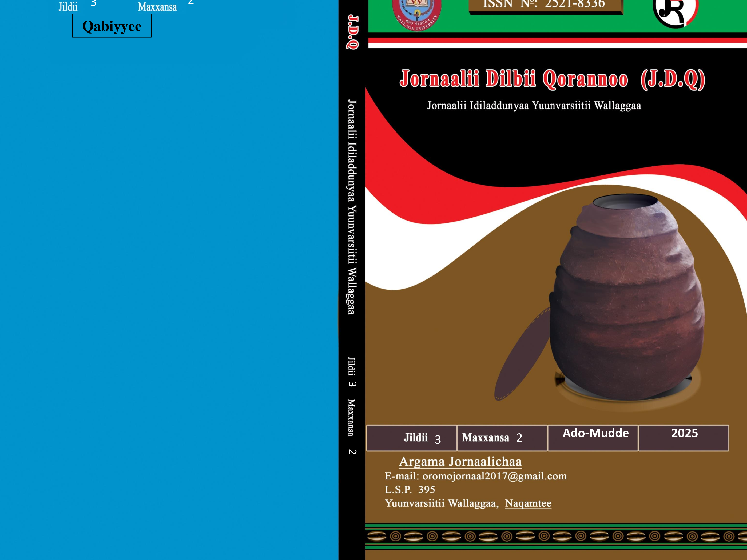Click the vertical spine journal title text
This screenshot has width=747, height=560.
click(352, 207)
